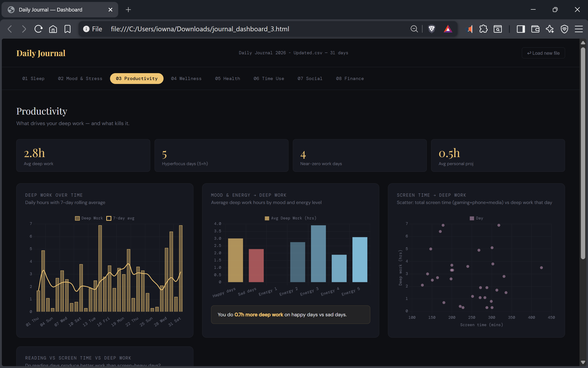
Task: Open Leo AI sparkle icon
Action: tap(550, 29)
